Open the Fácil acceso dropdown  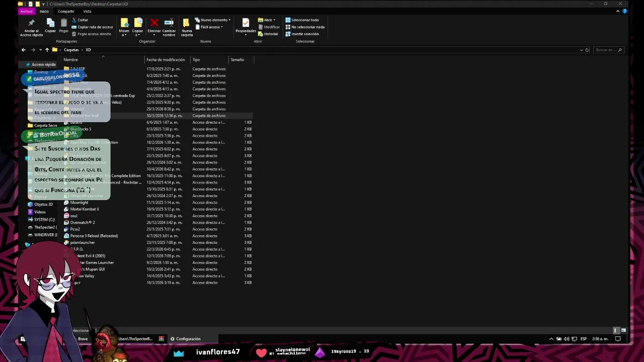[209, 27]
